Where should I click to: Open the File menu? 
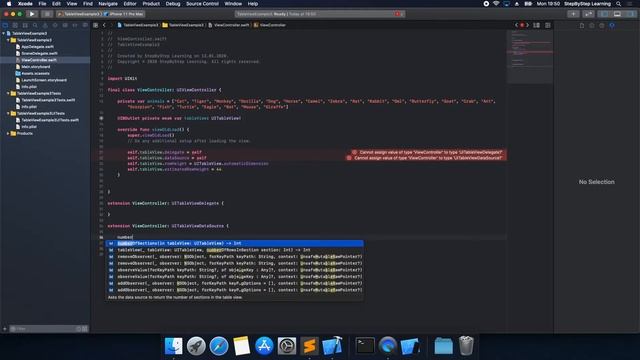pyautogui.click(x=42, y=4)
